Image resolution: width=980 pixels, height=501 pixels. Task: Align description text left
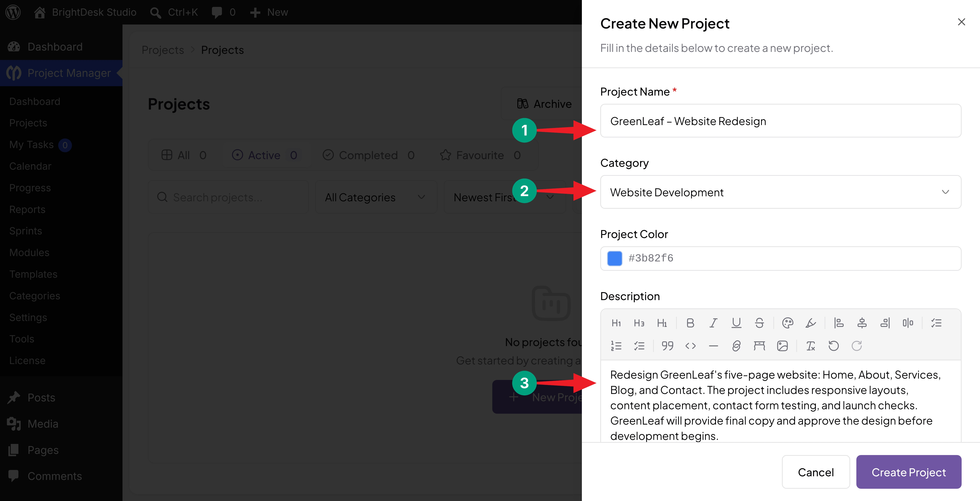(x=839, y=323)
